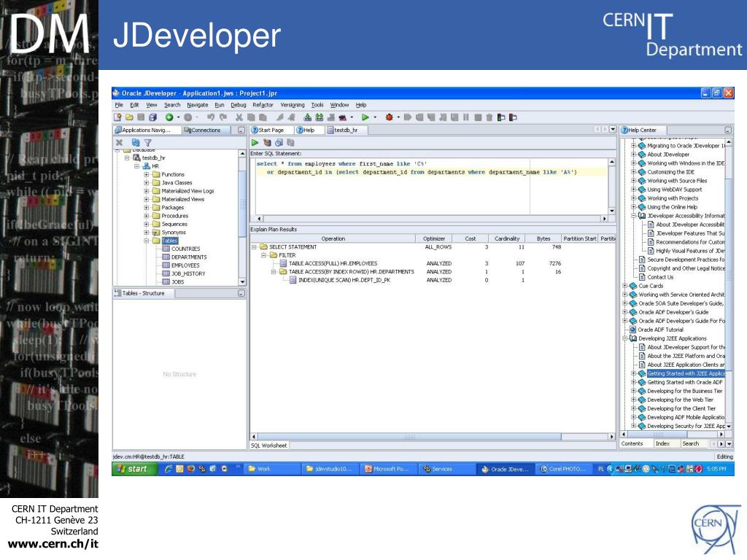Click the Explain Plan horizontal scrollbar
The image size is (747, 560).
(x=433, y=436)
